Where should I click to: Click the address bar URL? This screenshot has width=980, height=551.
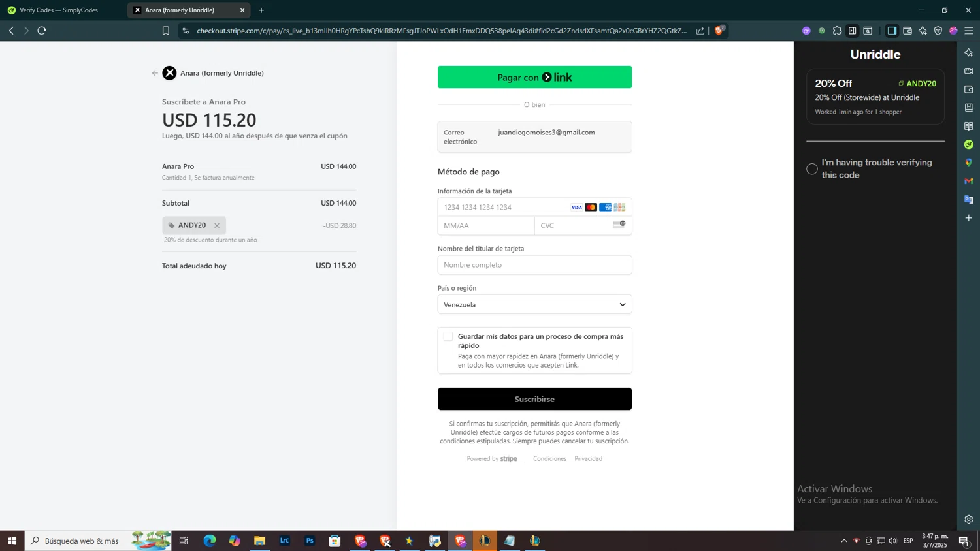(441, 31)
